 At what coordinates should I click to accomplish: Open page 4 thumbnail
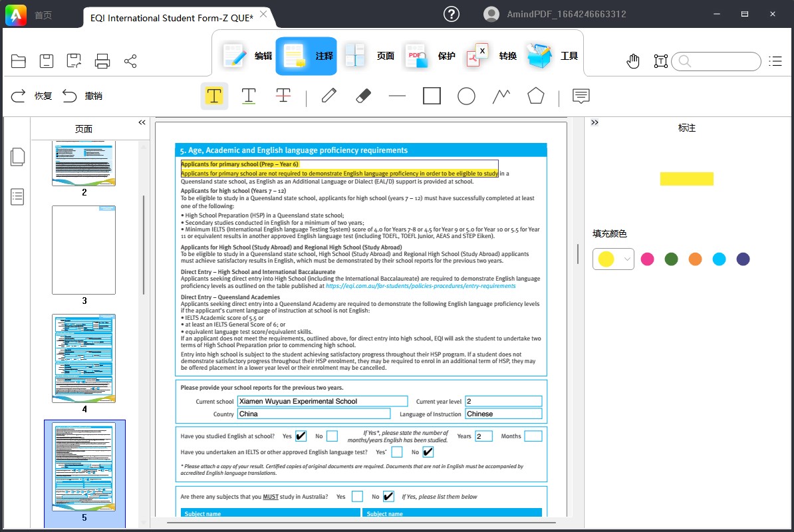[x=84, y=358]
